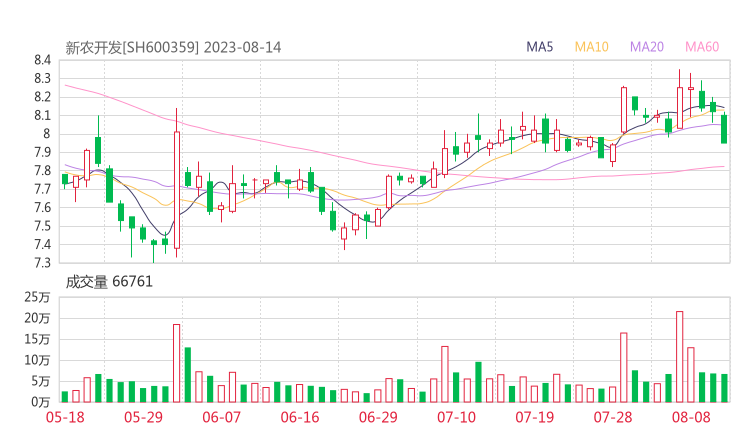Click the MA5 legend label
The image size is (740, 440).
point(539,47)
